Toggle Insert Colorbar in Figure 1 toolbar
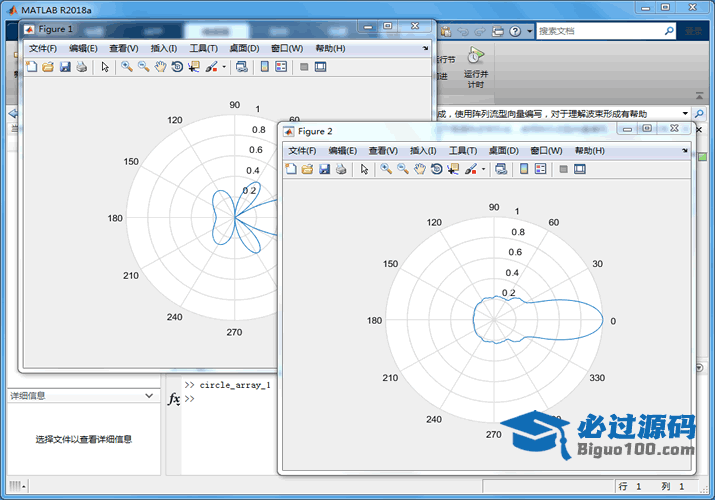 point(264,67)
